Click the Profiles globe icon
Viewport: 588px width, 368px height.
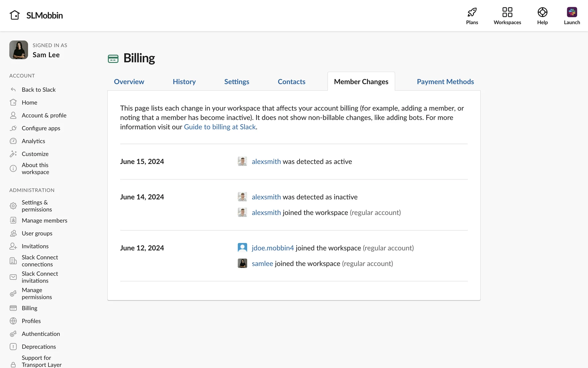tap(13, 321)
